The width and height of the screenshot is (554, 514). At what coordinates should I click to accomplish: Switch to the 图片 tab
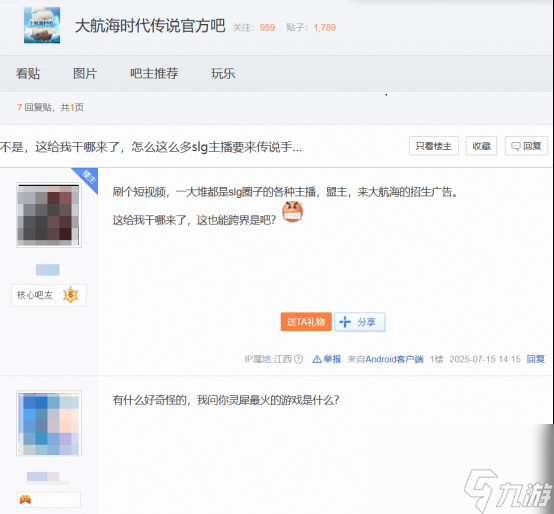(85, 73)
